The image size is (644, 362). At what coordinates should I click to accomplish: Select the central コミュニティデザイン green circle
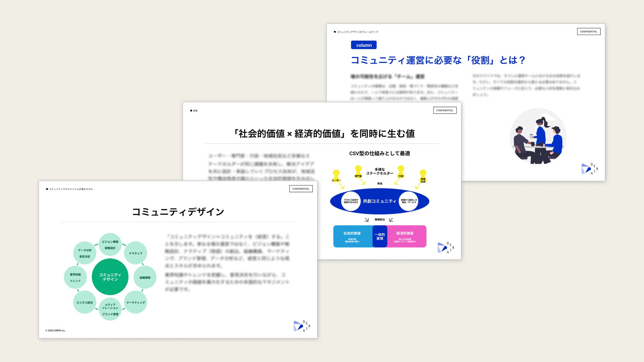click(x=110, y=277)
